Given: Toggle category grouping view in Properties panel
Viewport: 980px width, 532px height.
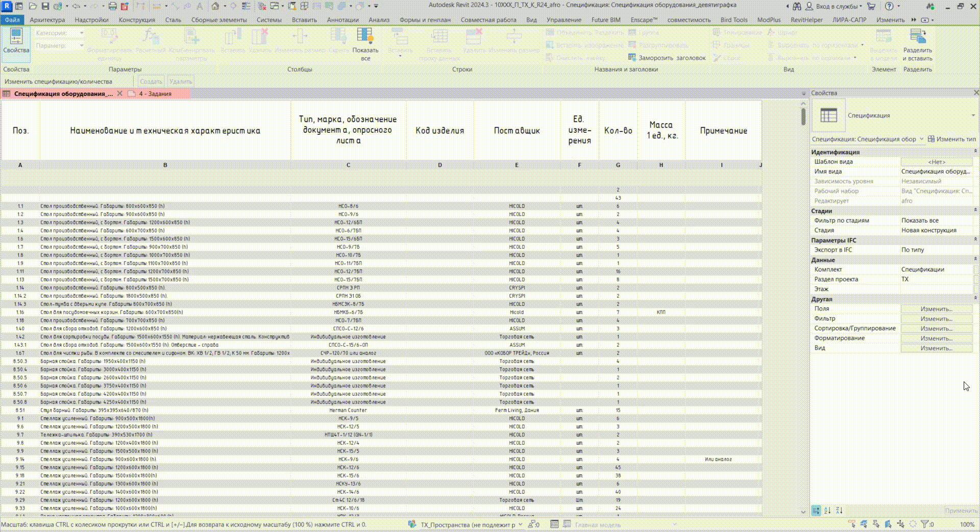Looking at the screenshot, I should tap(816, 511).
